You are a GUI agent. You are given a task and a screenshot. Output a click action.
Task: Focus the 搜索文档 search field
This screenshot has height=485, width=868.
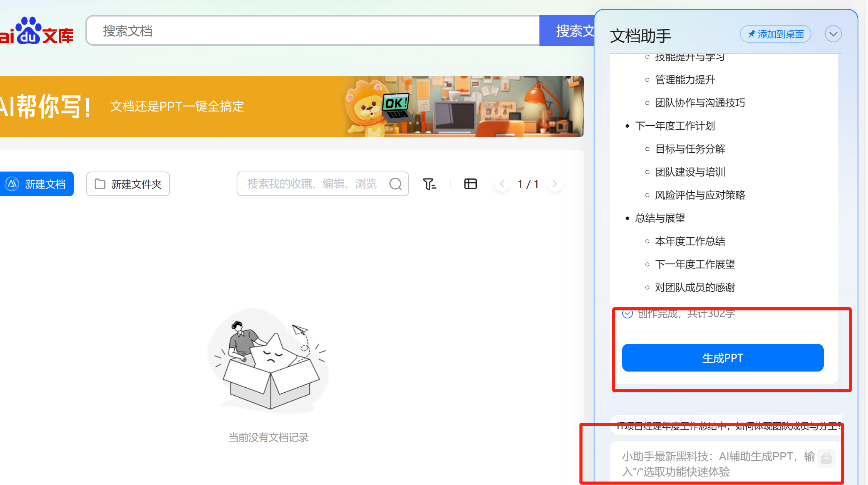[312, 31]
